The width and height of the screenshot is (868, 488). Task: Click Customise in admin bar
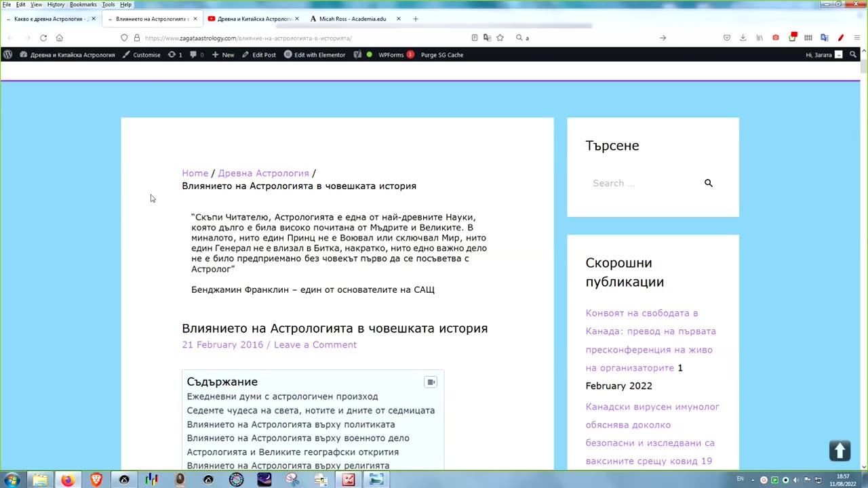click(141, 55)
